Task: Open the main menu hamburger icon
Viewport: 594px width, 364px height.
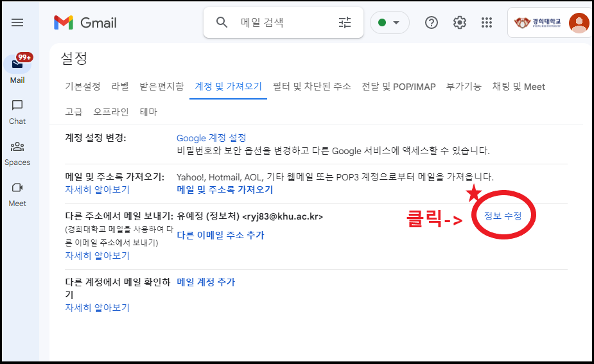Action: pyautogui.click(x=17, y=22)
